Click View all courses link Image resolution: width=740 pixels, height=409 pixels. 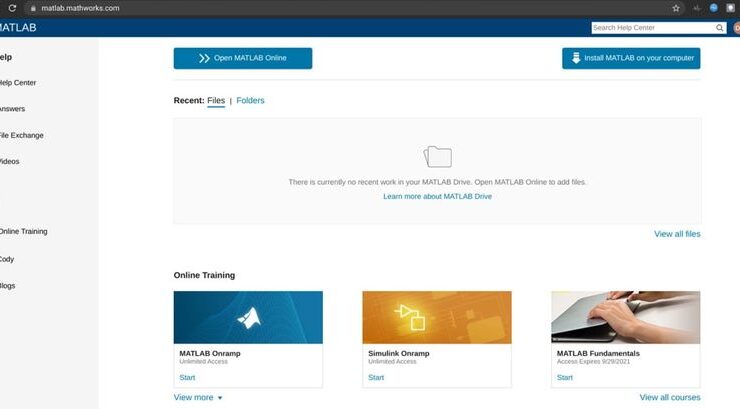point(670,397)
